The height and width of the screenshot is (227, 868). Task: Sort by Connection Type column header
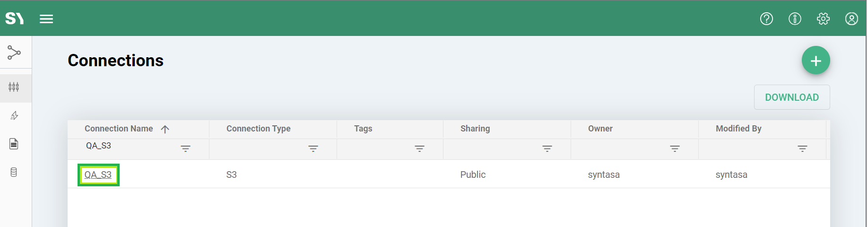[x=258, y=129]
